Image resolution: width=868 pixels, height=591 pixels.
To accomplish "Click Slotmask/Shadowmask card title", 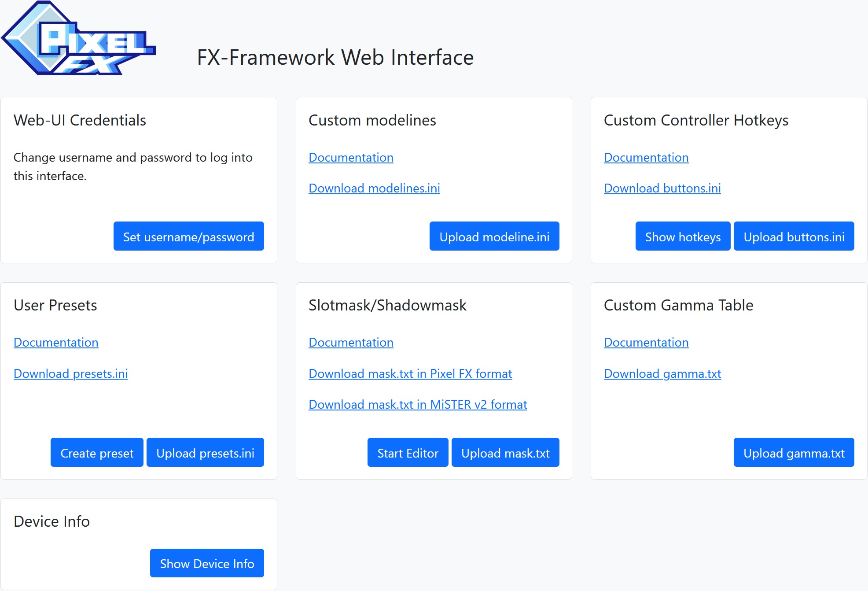I will pos(387,305).
